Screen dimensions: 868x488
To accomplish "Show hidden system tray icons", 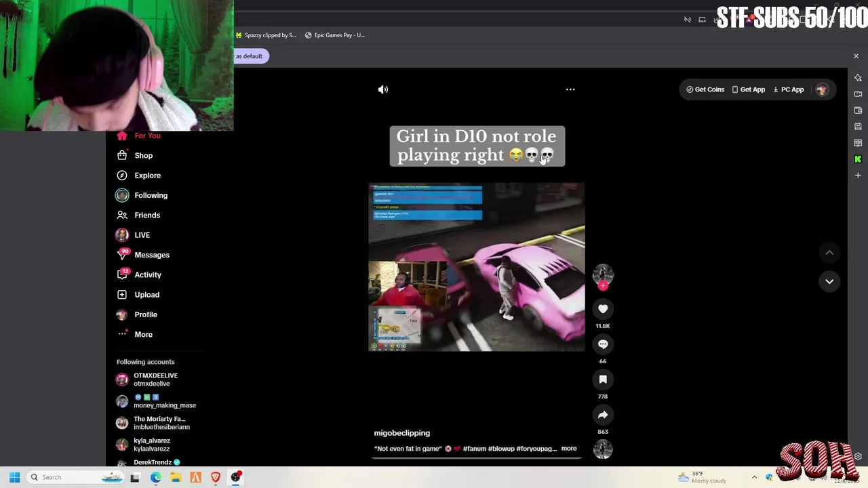I will coord(754,477).
